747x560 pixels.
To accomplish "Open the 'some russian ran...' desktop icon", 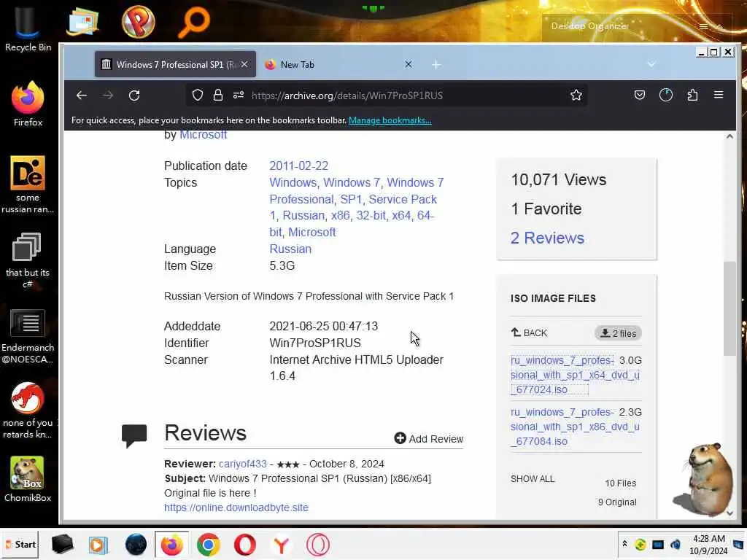I will pos(28,184).
